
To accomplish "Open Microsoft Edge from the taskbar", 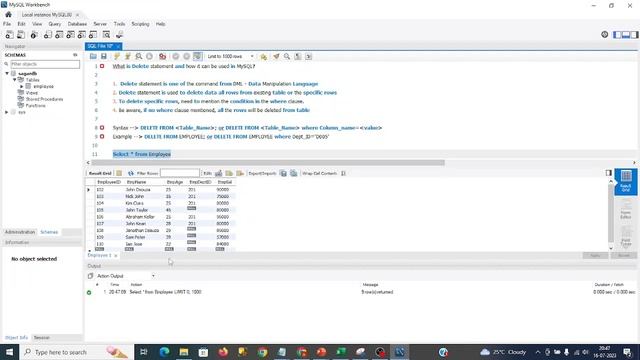I will click(x=164, y=352).
